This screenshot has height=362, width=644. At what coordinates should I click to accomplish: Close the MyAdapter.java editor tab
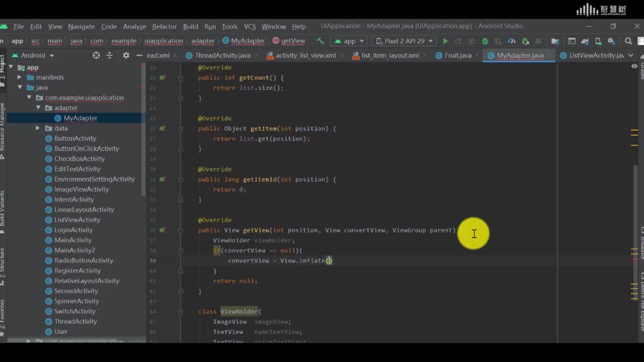550,55
